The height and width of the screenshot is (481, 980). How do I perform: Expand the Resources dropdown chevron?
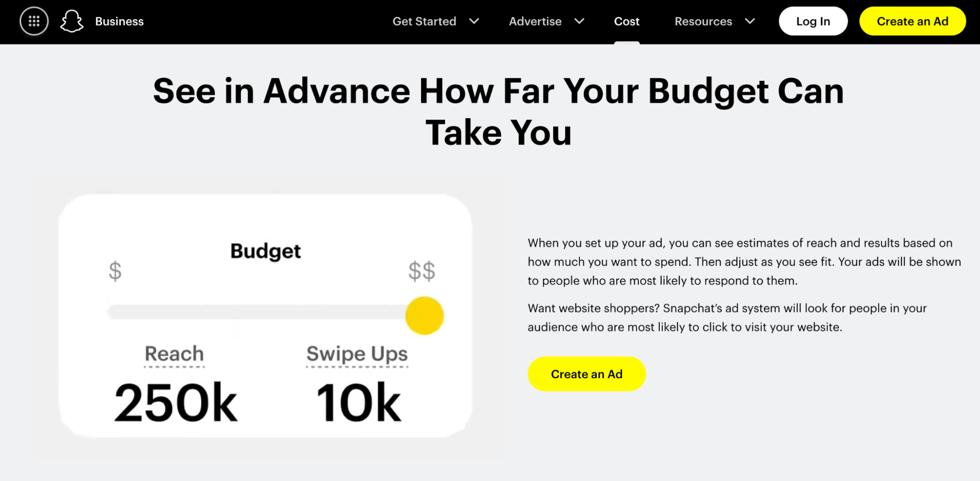click(750, 22)
